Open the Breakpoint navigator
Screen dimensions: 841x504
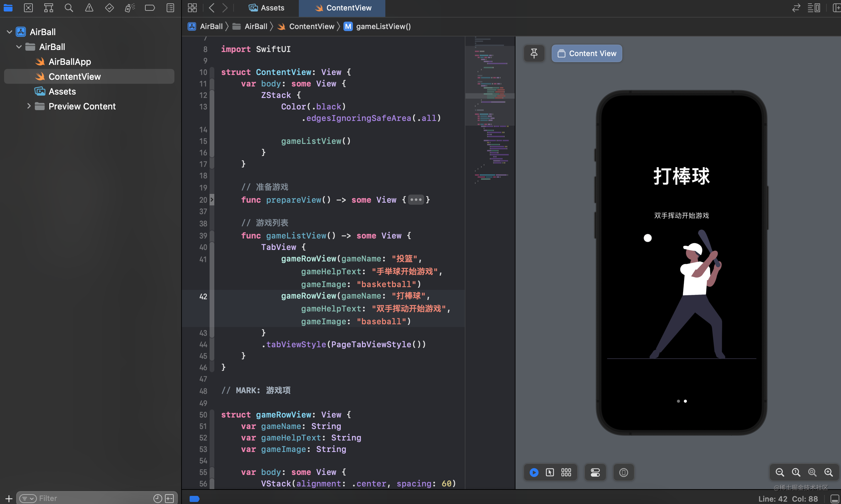(x=150, y=7)
